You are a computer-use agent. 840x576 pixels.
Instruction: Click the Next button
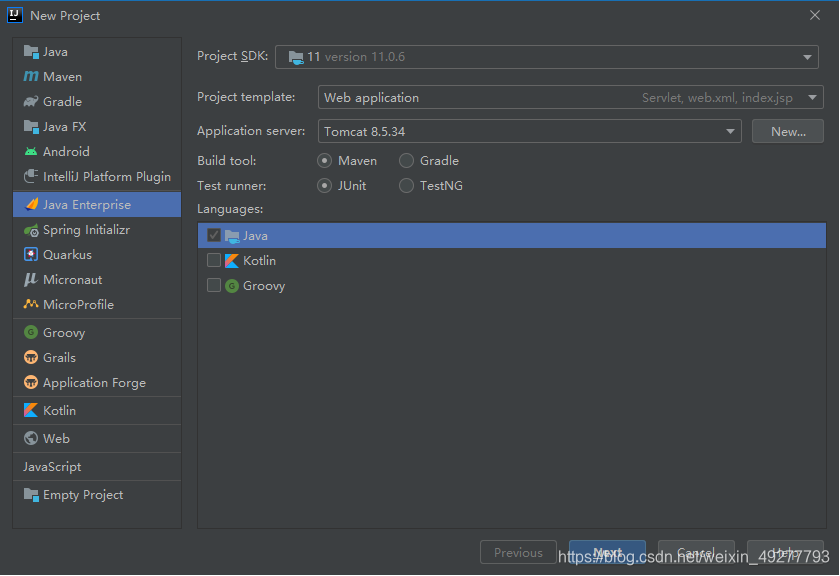click(x=608, y=552)
